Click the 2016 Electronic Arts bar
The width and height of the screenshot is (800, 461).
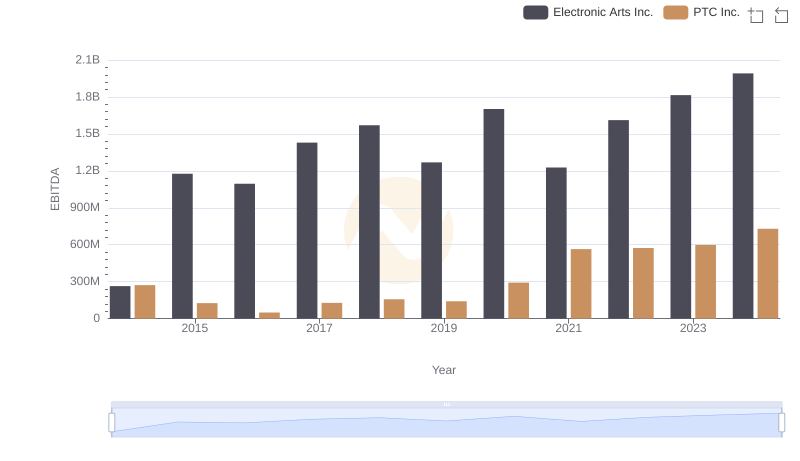pos(244,251)
